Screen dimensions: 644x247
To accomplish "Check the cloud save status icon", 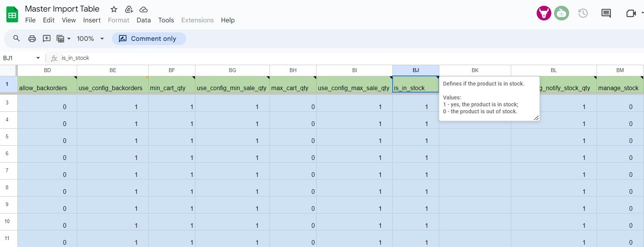I will pos(144,9).
